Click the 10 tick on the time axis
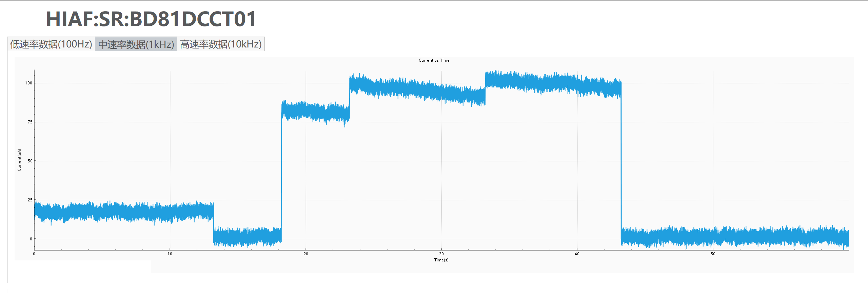This screenshot has width=868, height=297. 170,254
